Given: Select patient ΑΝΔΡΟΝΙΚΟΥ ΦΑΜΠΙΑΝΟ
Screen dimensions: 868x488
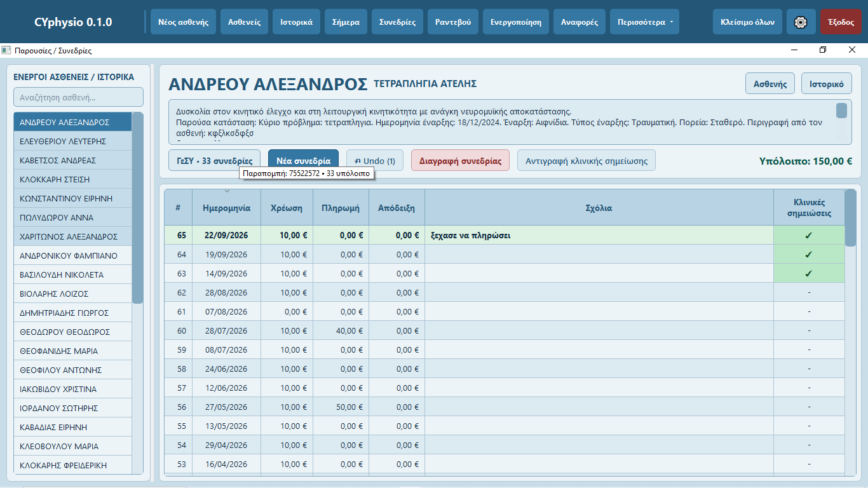Looking at the screenshot, I should pos(72,255).
